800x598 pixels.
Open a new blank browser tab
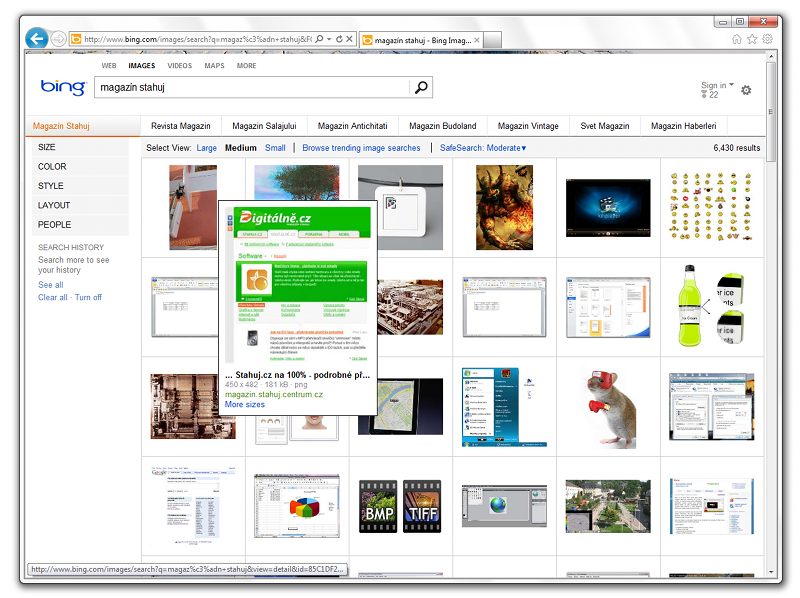click(492, 40)
